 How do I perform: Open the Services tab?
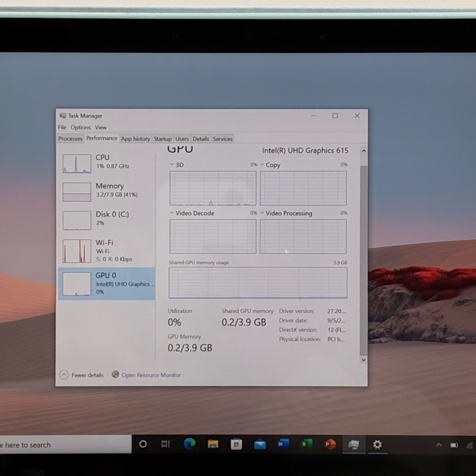pos(223,139)
